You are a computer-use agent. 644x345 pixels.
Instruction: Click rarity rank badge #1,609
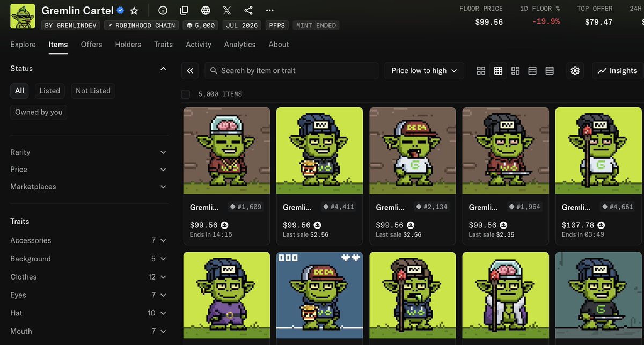click(245, 207)
